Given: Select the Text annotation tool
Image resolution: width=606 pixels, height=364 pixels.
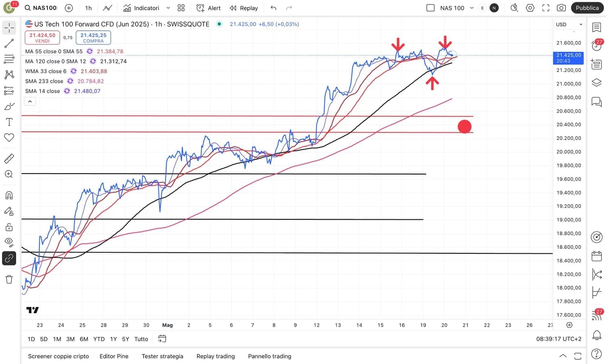Looking at the screenshot, I should click(x=9, y=122).
